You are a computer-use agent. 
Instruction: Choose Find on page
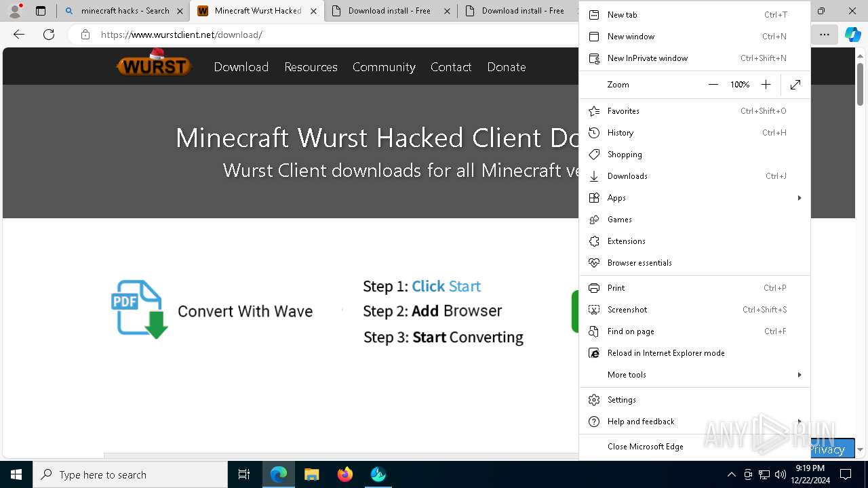pyautogui.click(x=694, y=331)
